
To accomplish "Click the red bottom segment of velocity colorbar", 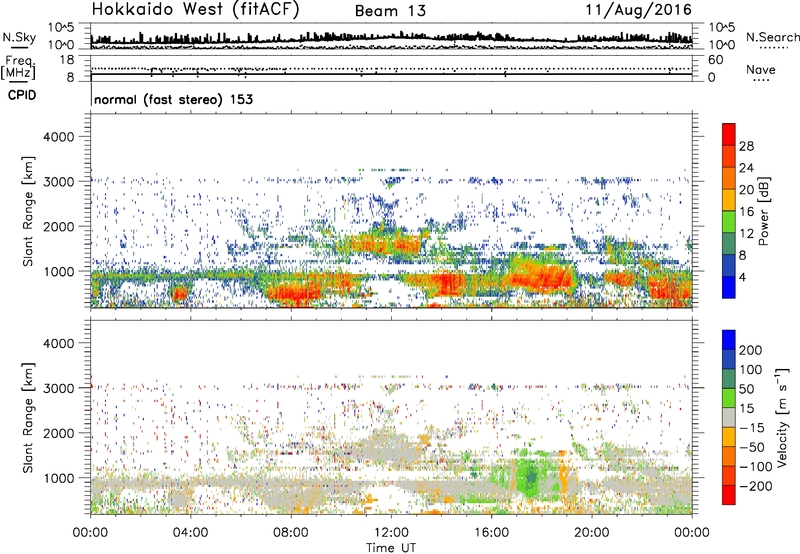I will click(729, 495).
